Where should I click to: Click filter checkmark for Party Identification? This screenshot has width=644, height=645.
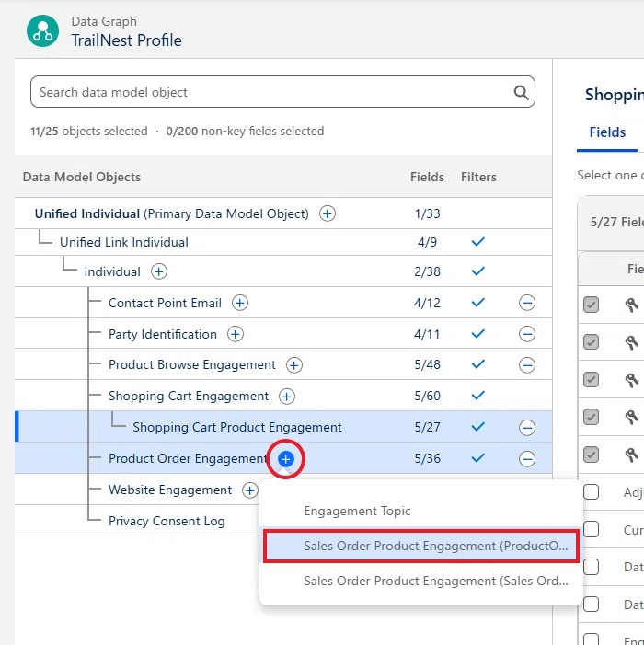coord(477,334)
